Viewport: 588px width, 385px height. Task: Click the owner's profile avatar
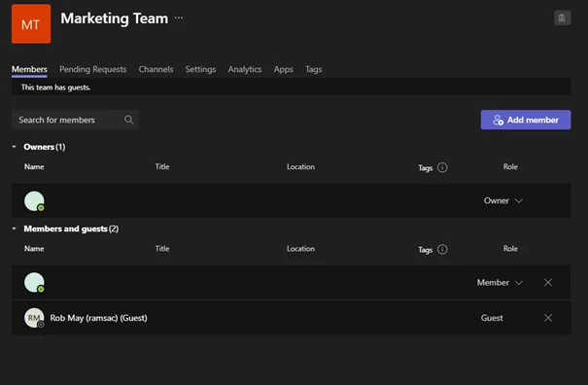click(x=34, y=201)
